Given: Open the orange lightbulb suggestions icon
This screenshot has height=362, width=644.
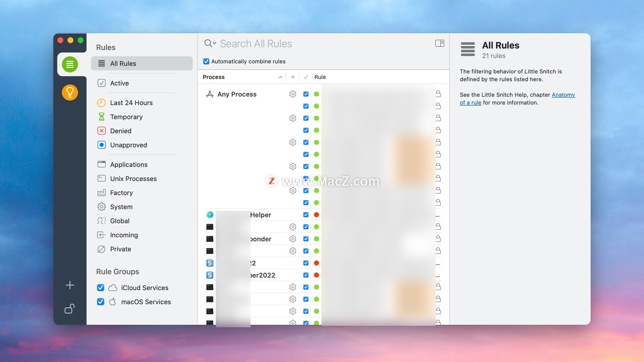Looking at the screenshot, I should click(x=70, y=92).
